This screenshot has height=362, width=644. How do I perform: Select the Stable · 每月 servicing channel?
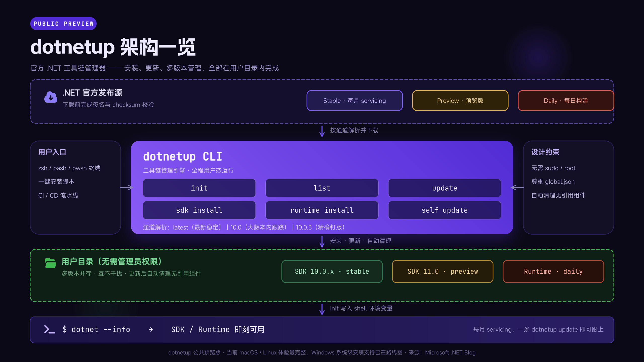pos(355,101)
